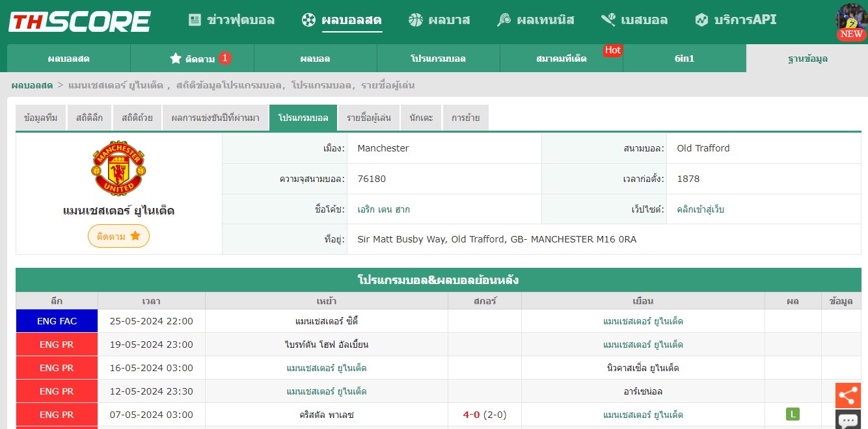Open ผลบาส basketball results

click(x=439, y=19)
